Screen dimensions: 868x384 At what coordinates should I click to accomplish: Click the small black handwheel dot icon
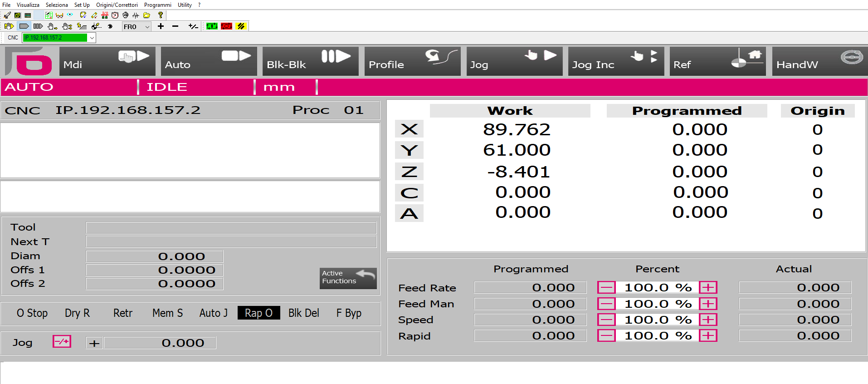[110, 26]
